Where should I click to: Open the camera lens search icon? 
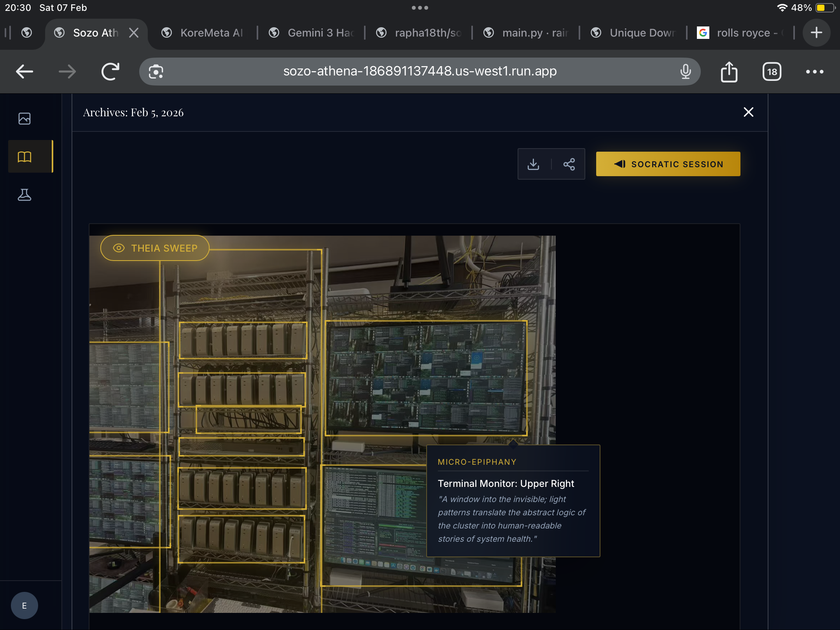tap(156, 72)
